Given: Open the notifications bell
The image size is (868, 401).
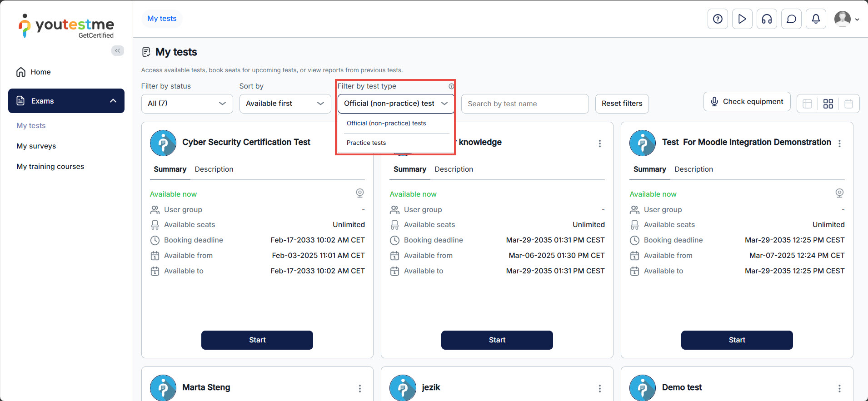Looking at the screenshot, I should (x=816, y=19).
